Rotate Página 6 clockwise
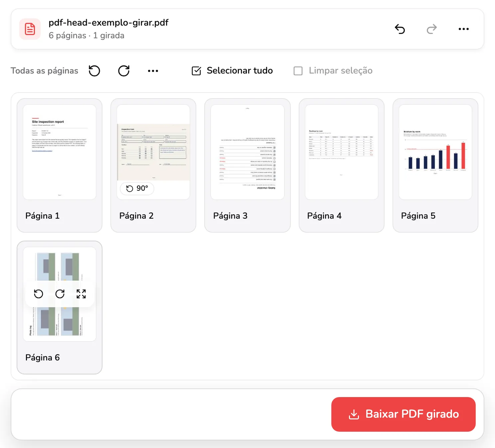 point(60,294)
